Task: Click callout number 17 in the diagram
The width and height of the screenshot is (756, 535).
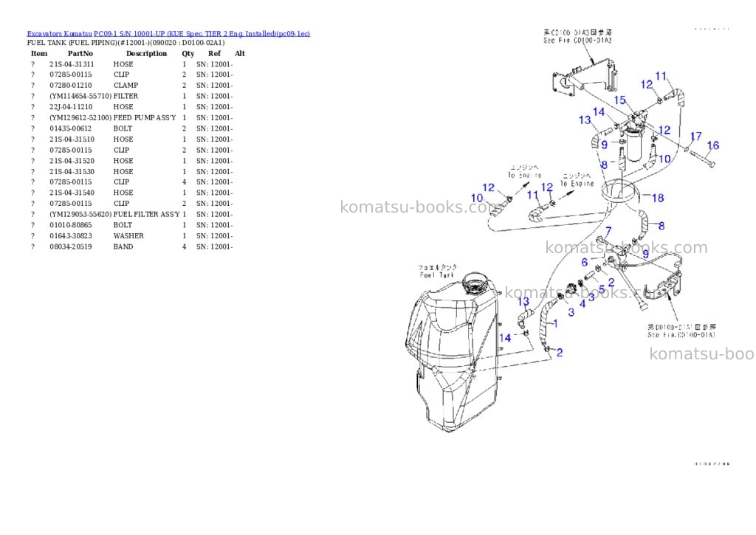Action: point(695,137)
